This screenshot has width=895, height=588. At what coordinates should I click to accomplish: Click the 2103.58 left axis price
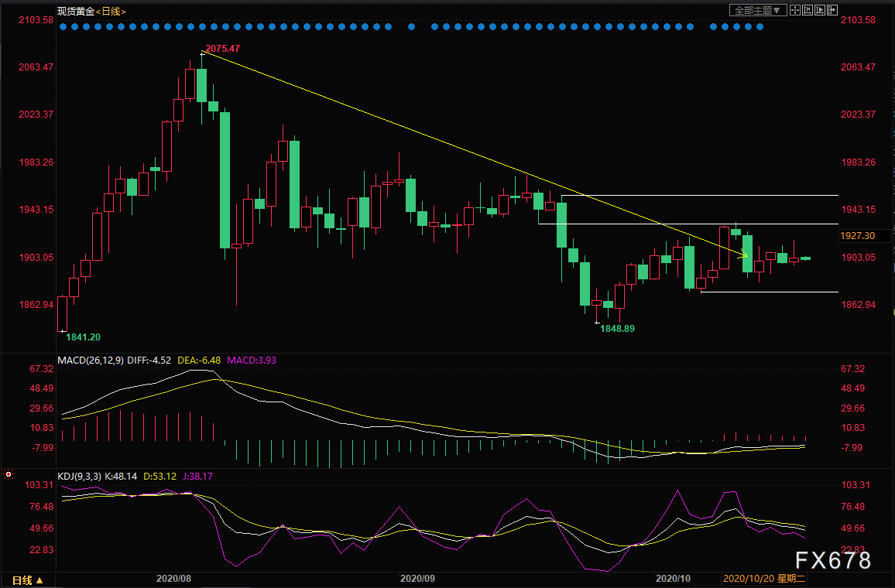click(x=36, y=20)
